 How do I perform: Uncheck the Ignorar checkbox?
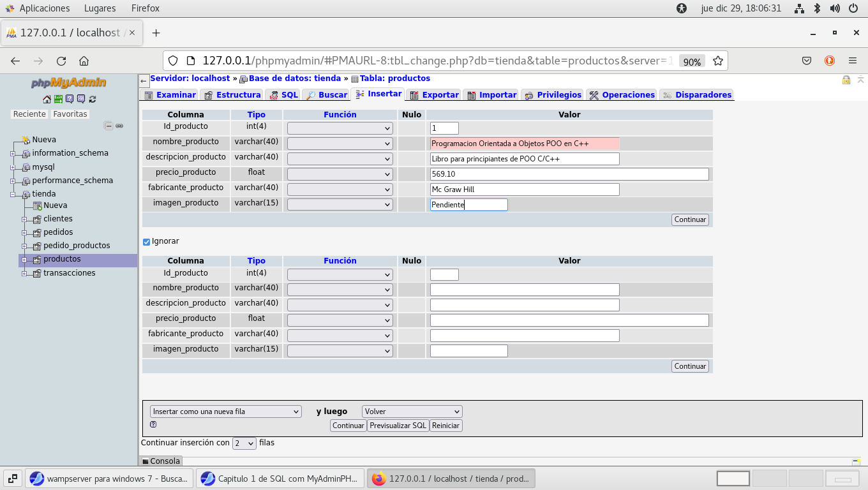click(146, 242)
